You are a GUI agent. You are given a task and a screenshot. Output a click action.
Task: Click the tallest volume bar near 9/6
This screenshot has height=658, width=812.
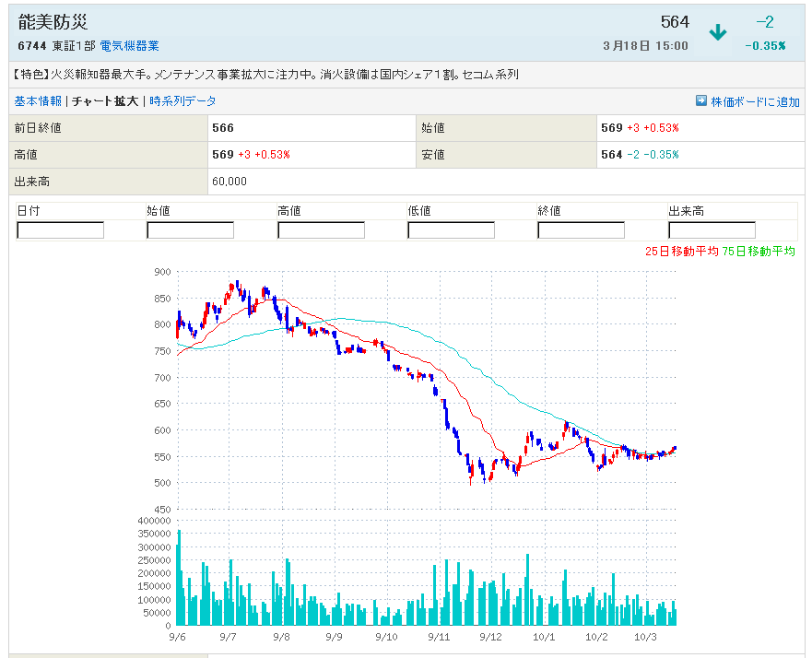coord(179,578)
